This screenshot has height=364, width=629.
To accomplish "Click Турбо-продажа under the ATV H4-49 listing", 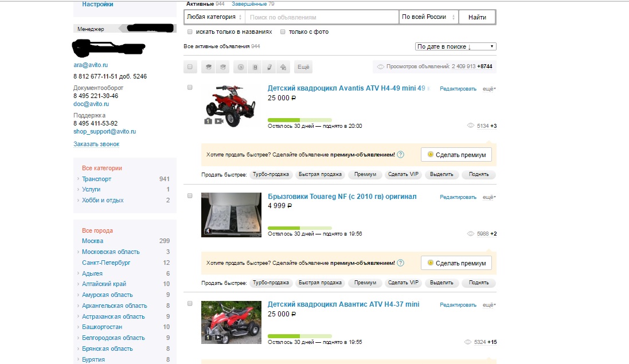I will tap(271, 174).
